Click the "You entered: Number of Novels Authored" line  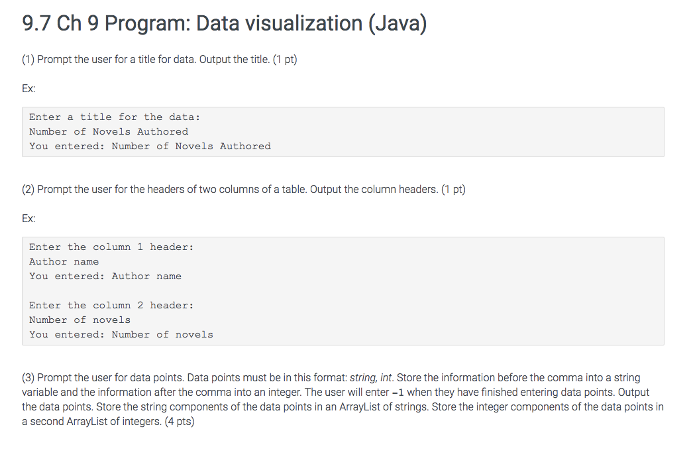click(x=150, y=146)
